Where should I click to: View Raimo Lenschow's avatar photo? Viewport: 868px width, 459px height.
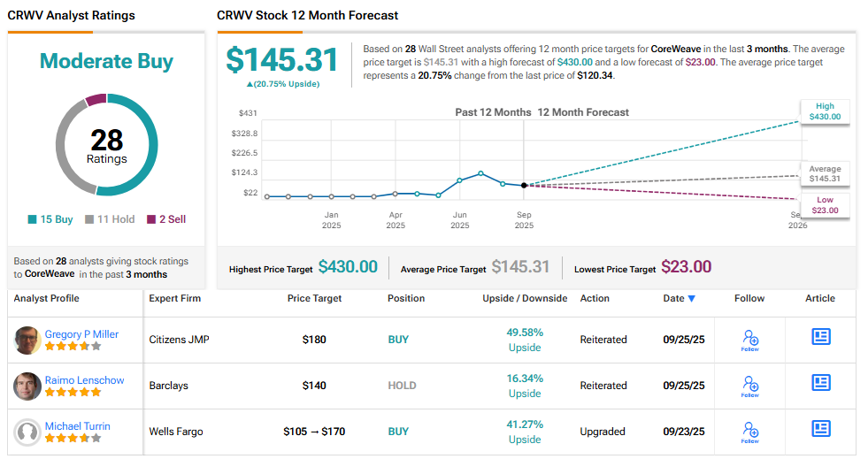27,386
